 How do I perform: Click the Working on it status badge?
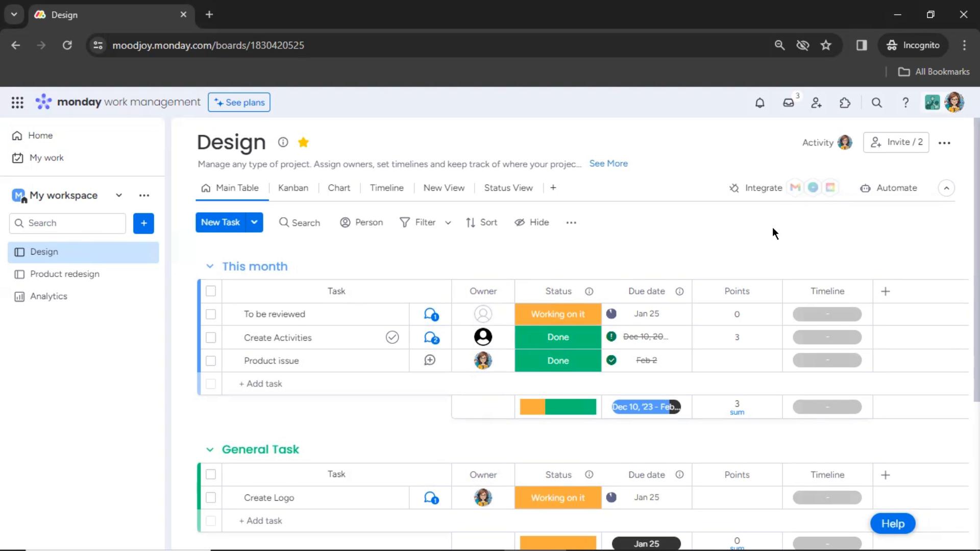point(557,314)
